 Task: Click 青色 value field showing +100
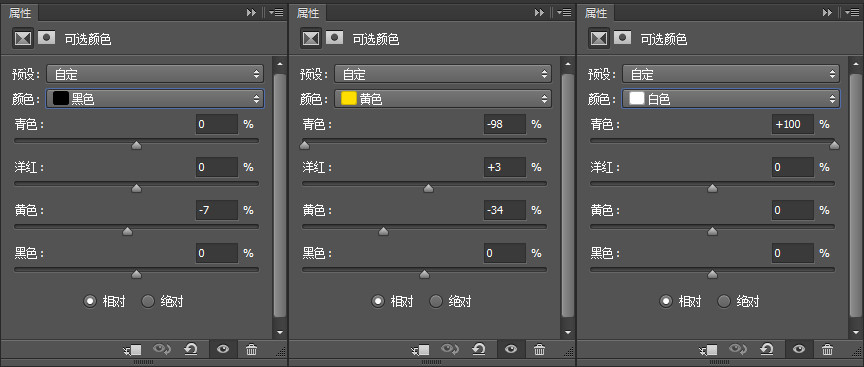792,124
